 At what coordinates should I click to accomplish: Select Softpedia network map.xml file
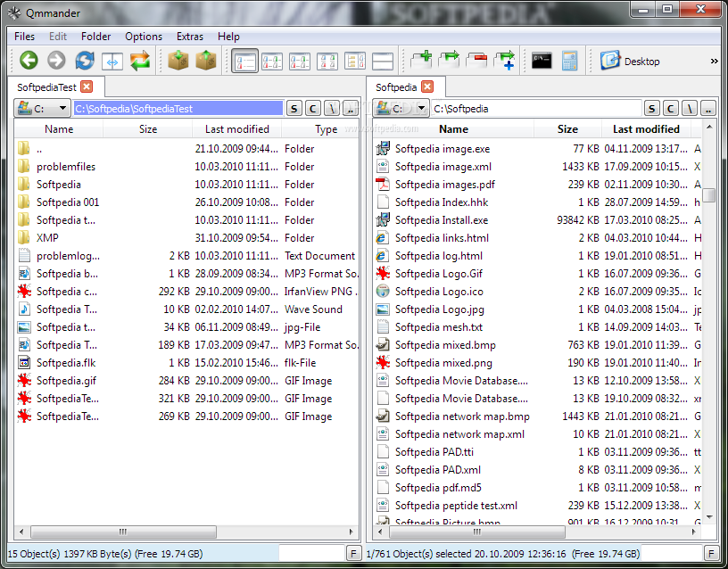click(459, 434)
